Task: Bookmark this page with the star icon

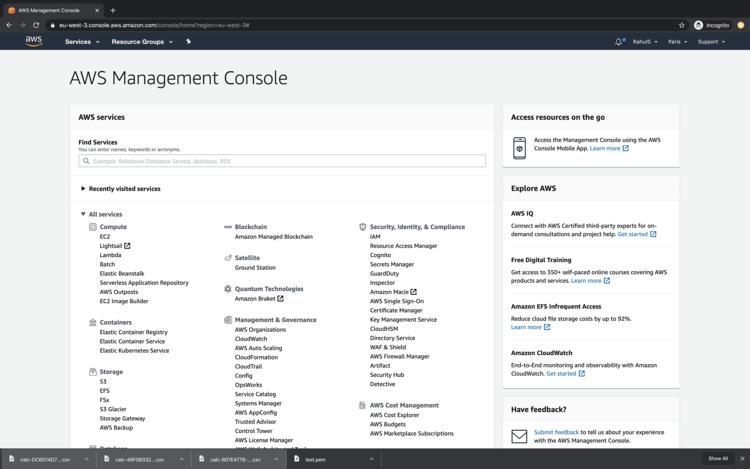Action: (682, 25)
